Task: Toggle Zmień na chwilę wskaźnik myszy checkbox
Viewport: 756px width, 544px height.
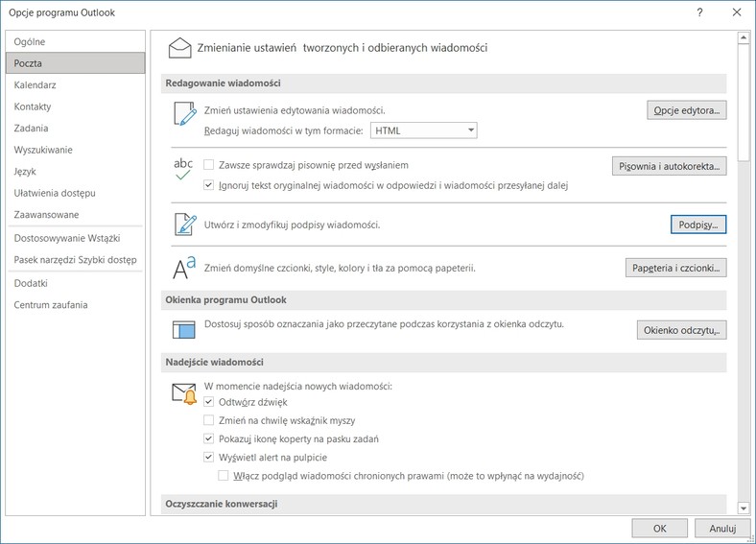Action: [x=209, y=420]
